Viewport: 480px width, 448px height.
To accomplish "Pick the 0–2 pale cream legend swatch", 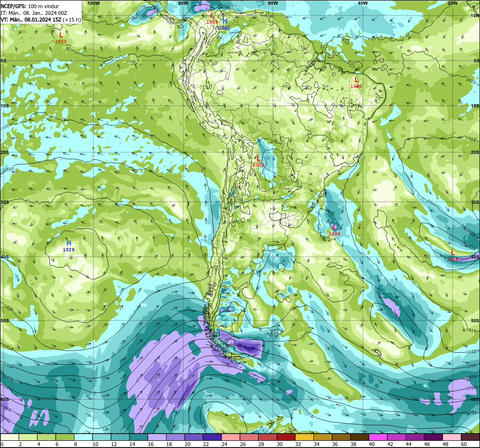I will (x=10, y=437).
